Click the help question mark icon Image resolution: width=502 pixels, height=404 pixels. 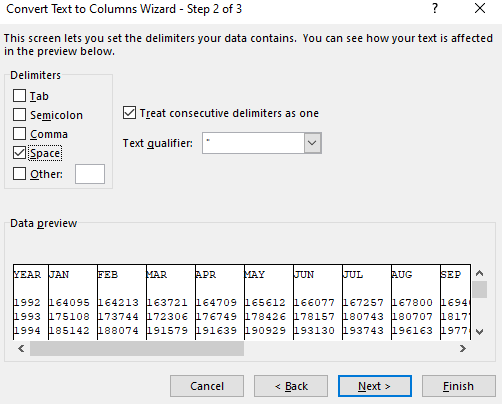click(435, 8)
